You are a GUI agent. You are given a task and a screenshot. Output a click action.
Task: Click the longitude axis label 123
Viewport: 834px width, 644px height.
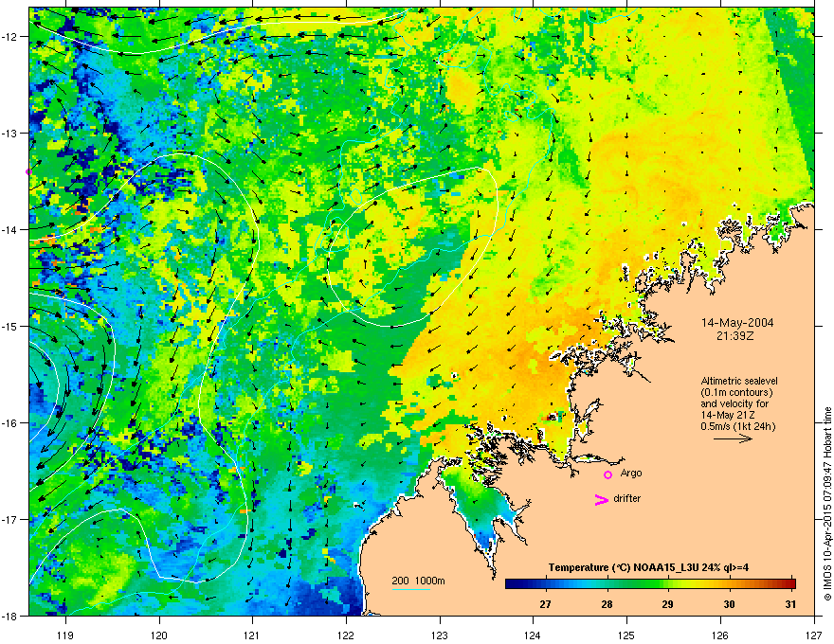tap(440, 635)
